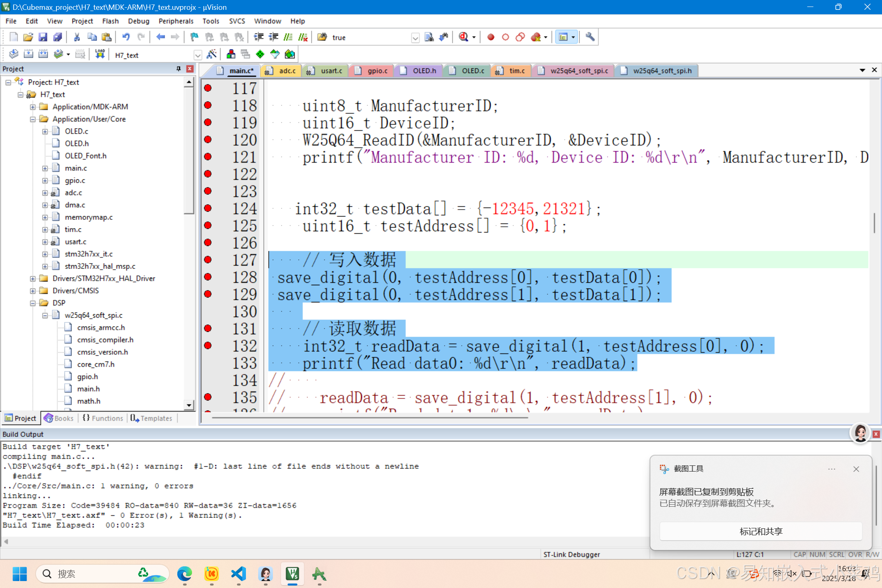Open the Peripherals menu
Viewport: 882px width, 588px height.
176,21
